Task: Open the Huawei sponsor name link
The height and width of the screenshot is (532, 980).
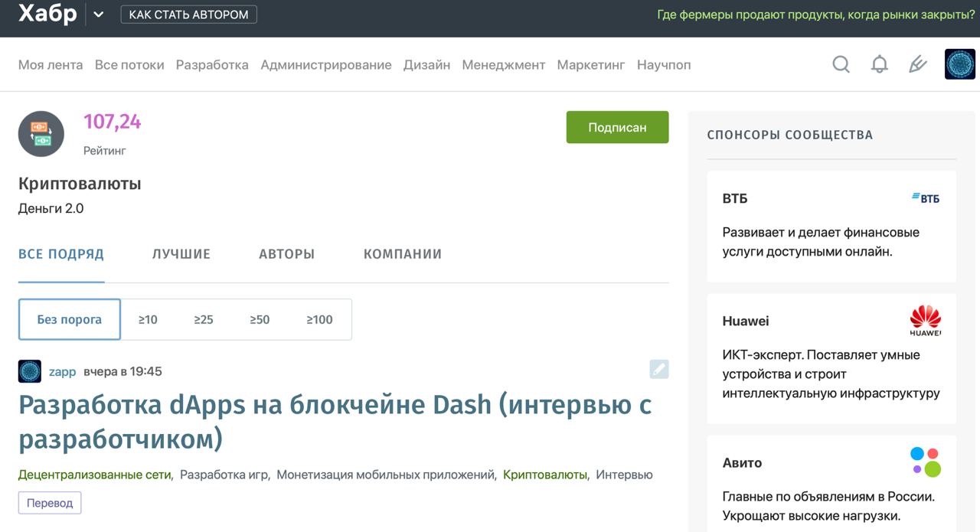Action: 746,321
